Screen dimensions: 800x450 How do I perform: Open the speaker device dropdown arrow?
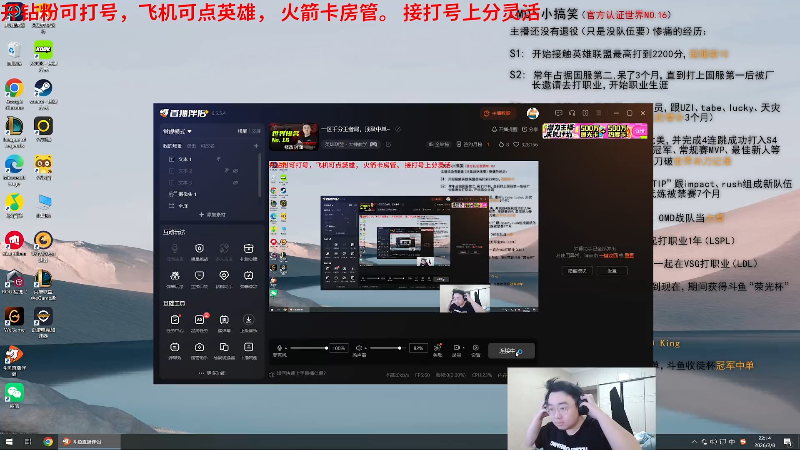tap(365, 348)
